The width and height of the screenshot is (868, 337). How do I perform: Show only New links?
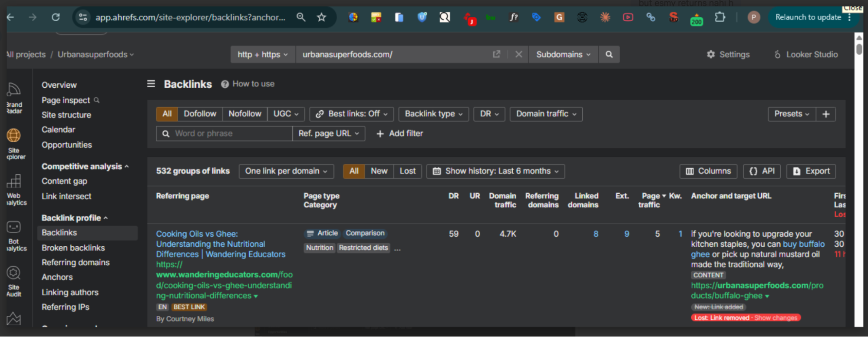pos(379,171)
